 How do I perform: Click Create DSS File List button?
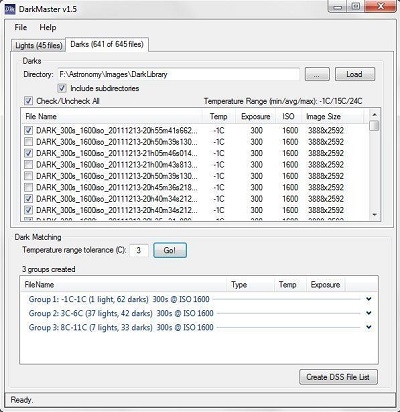(338, 377)
